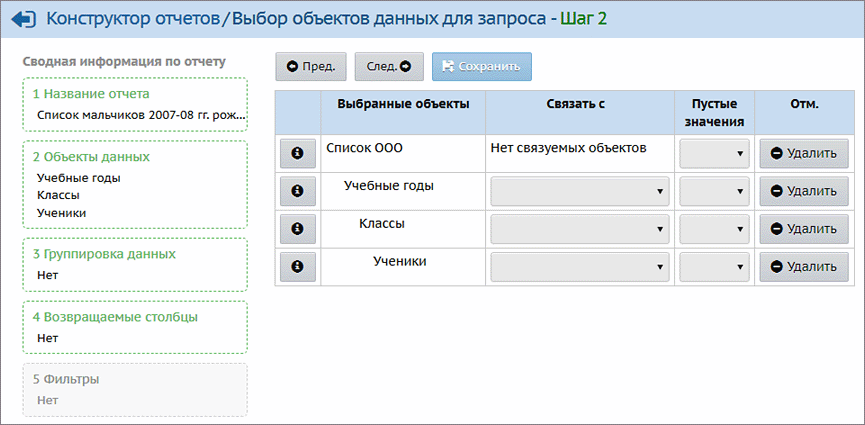
Task: Open Пустые значения dropdown for Список ООО
Action: 714,153
